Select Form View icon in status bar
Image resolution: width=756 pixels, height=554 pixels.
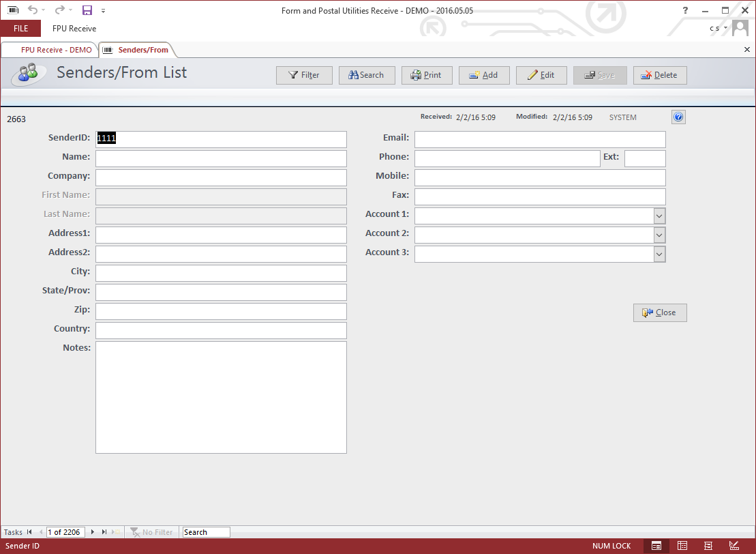pos(656,546)
